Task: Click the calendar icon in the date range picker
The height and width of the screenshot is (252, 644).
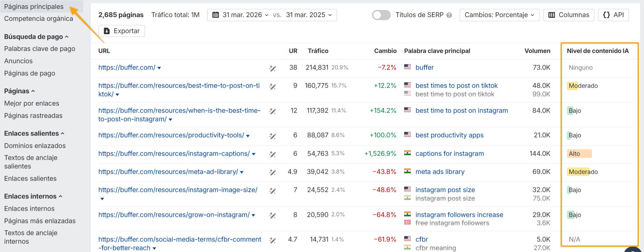Action: (215, 15)
